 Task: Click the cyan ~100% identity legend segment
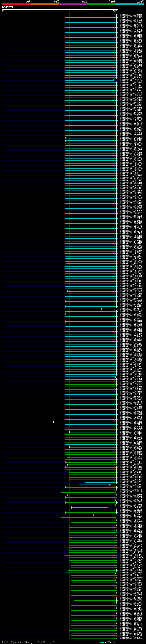(x=130, y=4)
